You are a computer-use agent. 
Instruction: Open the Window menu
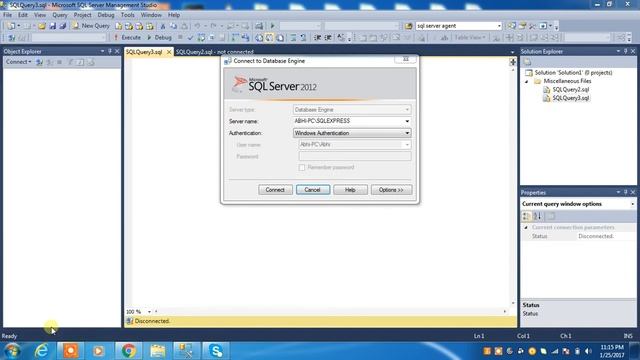point(151,15)
